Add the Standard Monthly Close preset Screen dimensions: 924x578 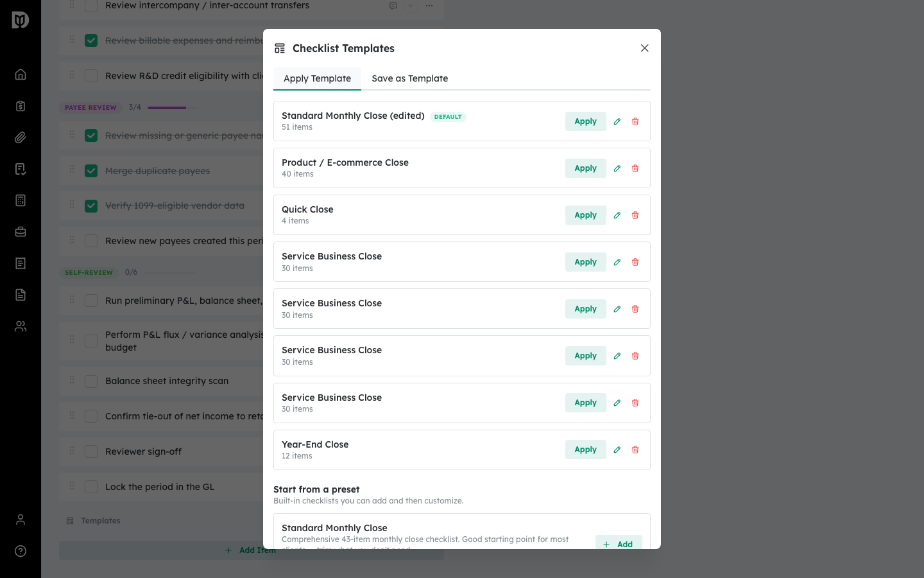click(619, 543)
